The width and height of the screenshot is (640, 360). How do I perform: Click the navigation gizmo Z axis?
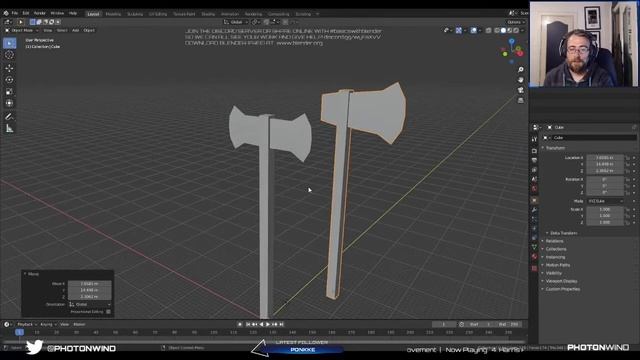pos(511,42)
